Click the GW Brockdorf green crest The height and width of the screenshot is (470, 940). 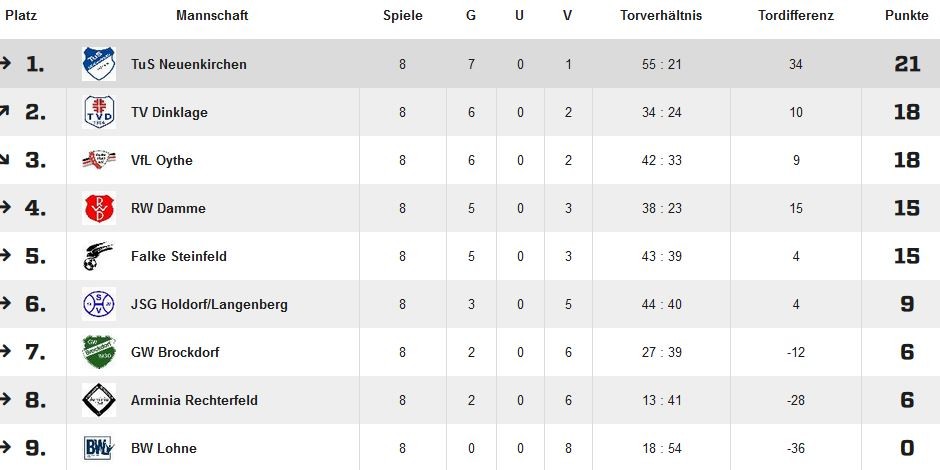tap(99, 352)
